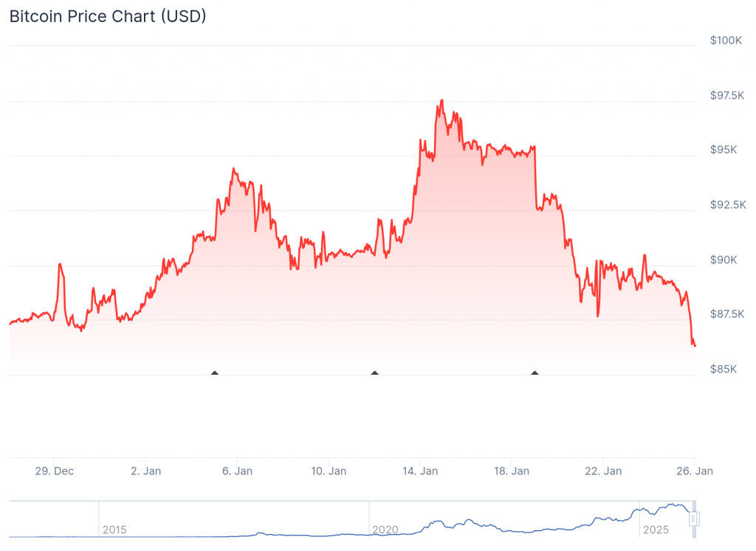Screen dimensions: 756x551
Task: Click the 29. Dec date axis label
Action: pos(54,471)
